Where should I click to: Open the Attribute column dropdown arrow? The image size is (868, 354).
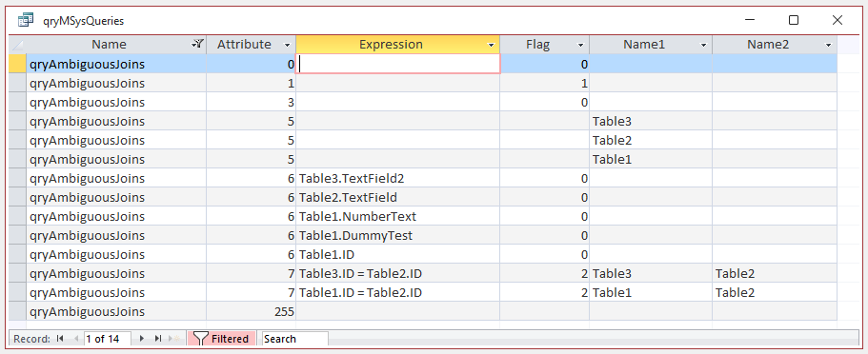tap(287, 45)
